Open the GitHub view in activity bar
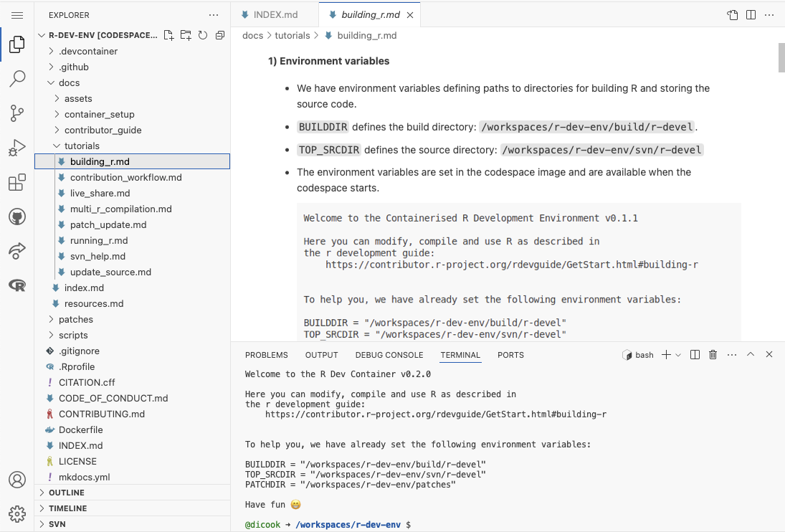785x532 pixels. click(17, 217)
